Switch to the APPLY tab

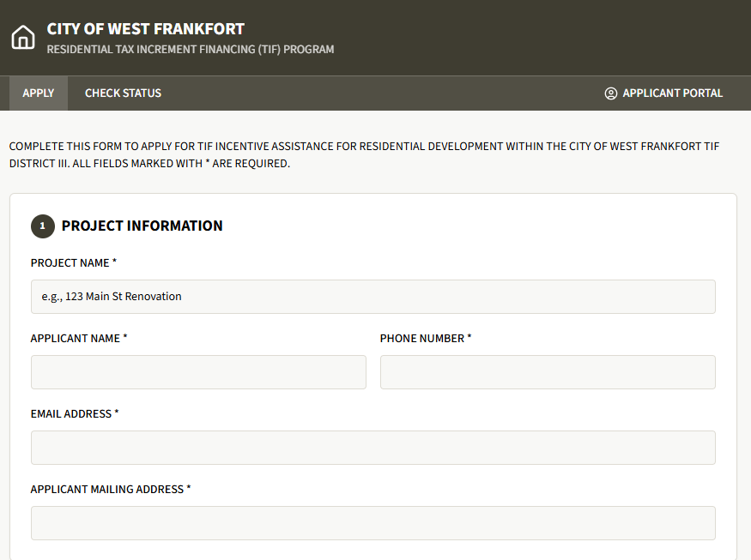click(x=38, y=93)
